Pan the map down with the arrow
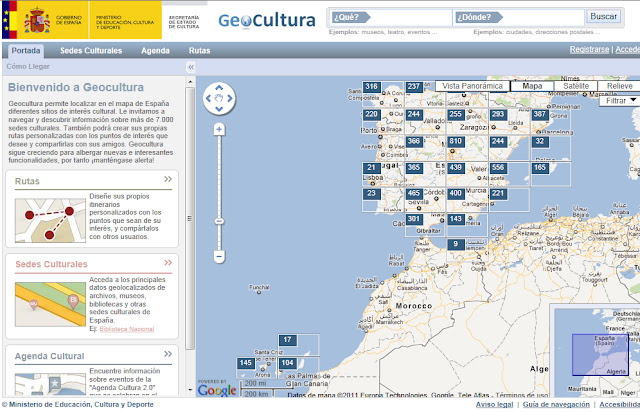 (219, 109)
